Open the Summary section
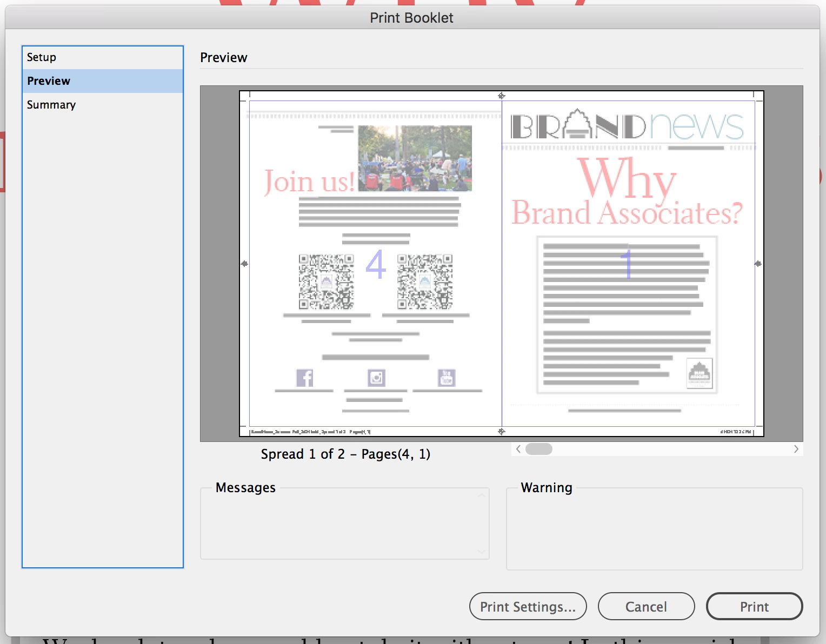 [x=103, y=105]
